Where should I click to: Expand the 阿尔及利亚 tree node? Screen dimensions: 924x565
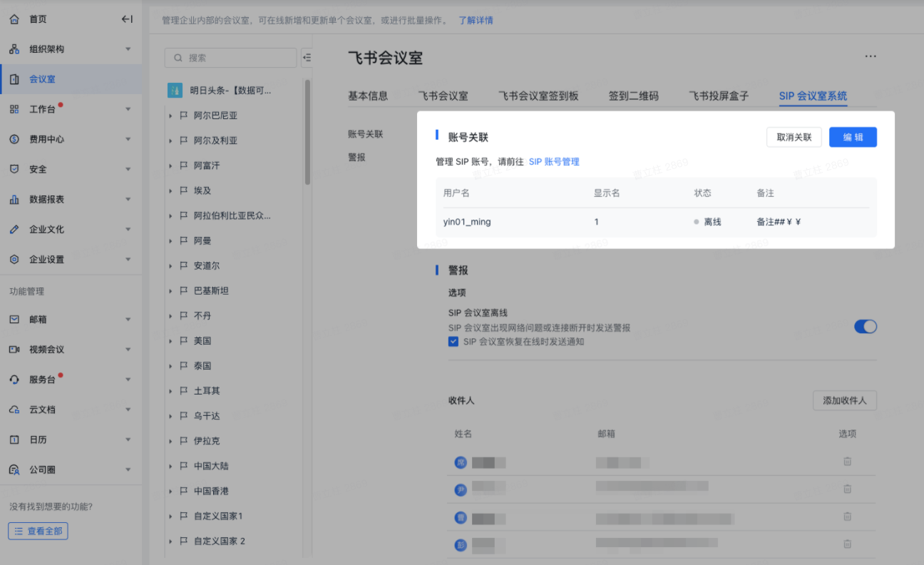point(170,141)
